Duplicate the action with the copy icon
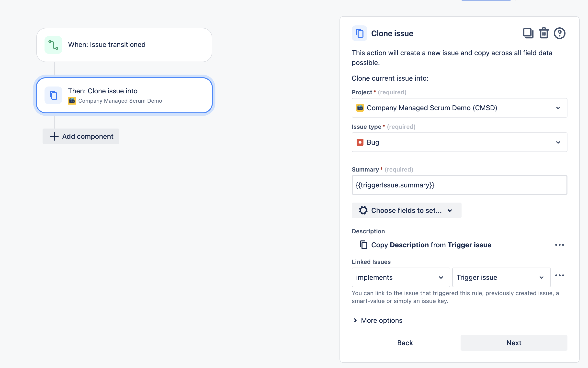588x368 pixels. pyautogui.click(x=528, y=33)
